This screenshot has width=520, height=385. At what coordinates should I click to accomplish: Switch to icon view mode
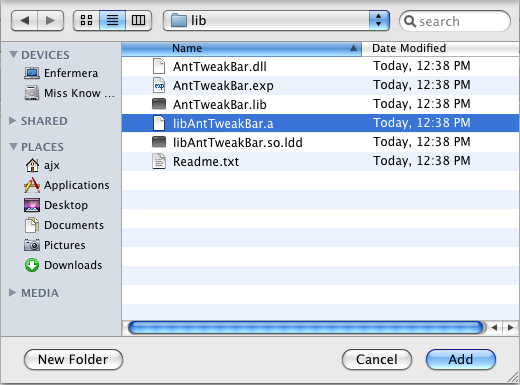tap(86, 21)
